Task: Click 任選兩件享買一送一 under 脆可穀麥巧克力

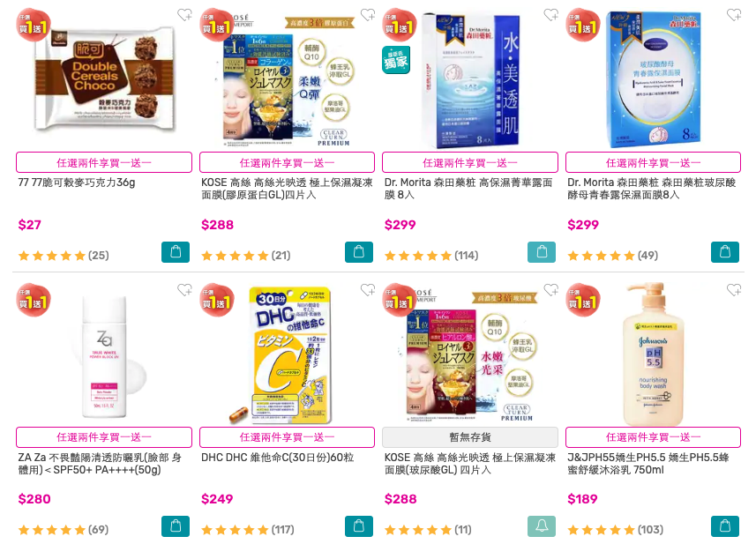Action: (x=104, y=162)
